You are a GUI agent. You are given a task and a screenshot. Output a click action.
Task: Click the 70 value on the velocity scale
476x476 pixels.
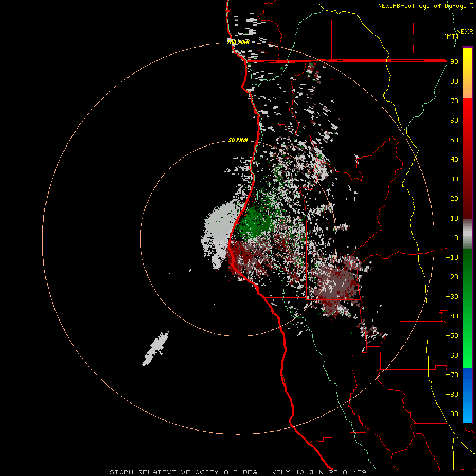click(x=454, y=101)
